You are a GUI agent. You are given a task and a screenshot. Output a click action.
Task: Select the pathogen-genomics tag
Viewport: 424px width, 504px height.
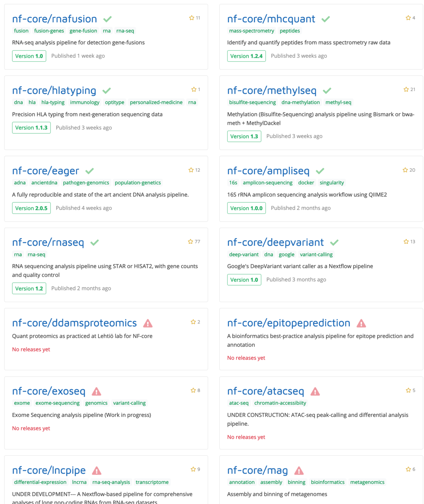(x=86, y=183)
